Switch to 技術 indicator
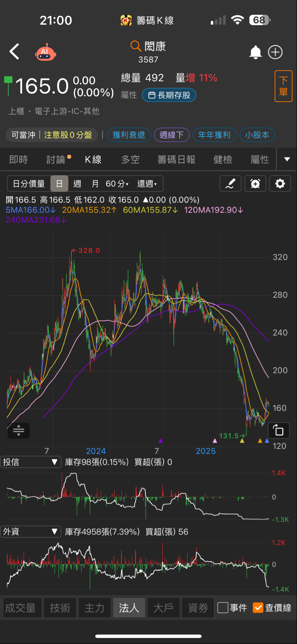Screen dimensions: 297x644 [x=60, y=608]
